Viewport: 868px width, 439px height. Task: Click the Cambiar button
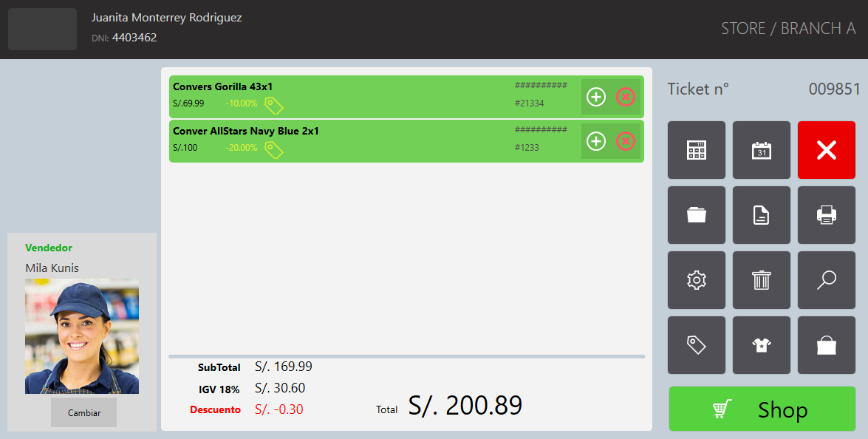pos(84,412)
